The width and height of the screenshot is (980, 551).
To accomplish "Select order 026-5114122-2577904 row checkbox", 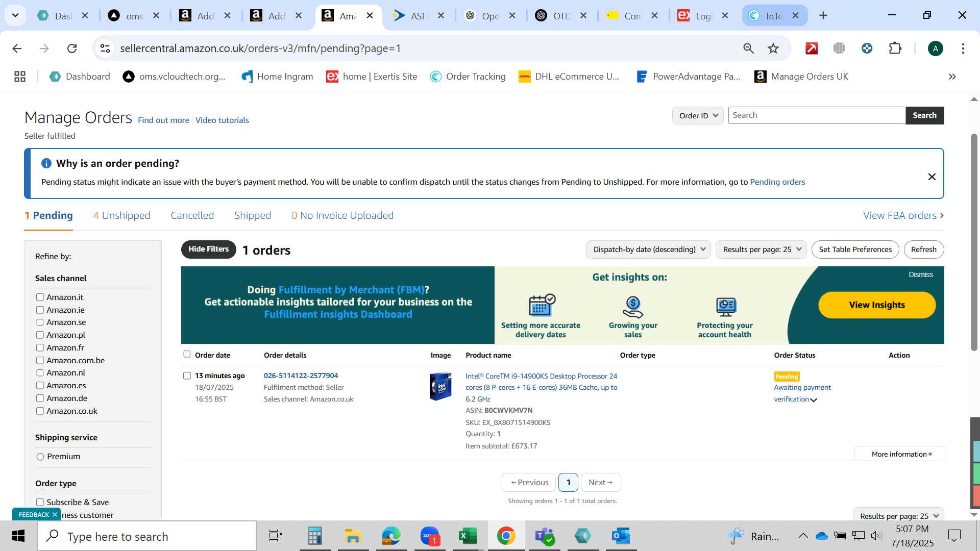I will click(187, 375).
